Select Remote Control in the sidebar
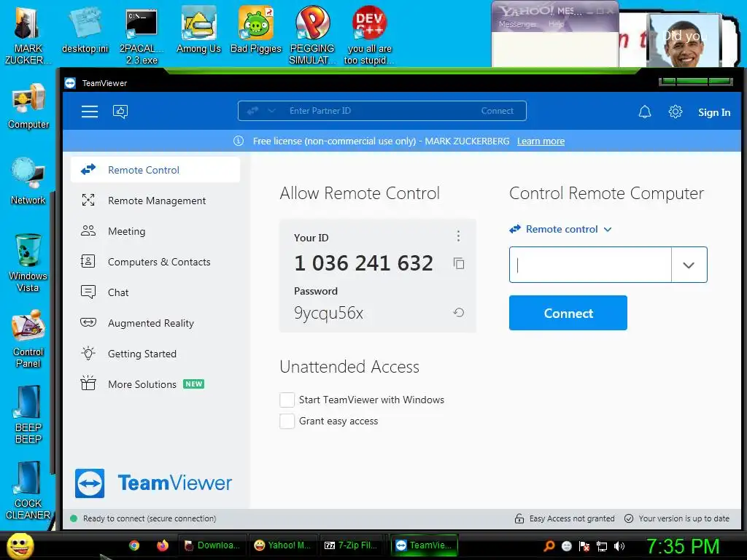The image size is (747, 560). (x=155, y=170)
